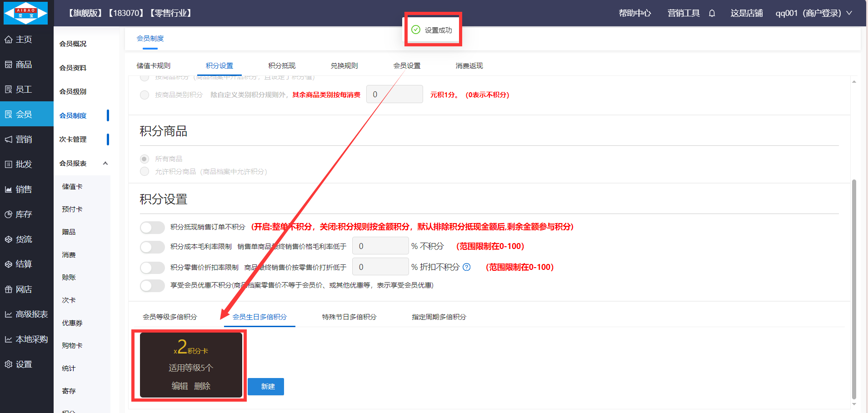Open the 销售 sales chart icon
This screenshot has width=868, height=413.
(x=9, y=189)
